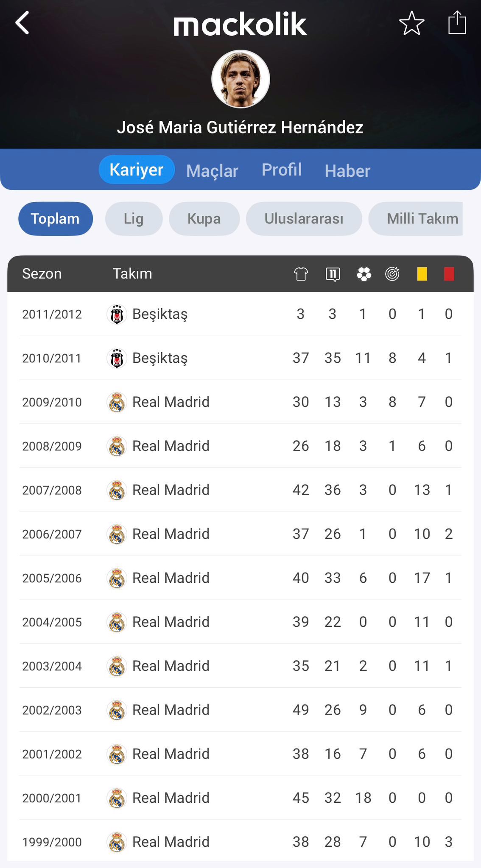Click the starting eleven column icon
The height and width of the screenshot is (868, 481).
pos(333,274)
